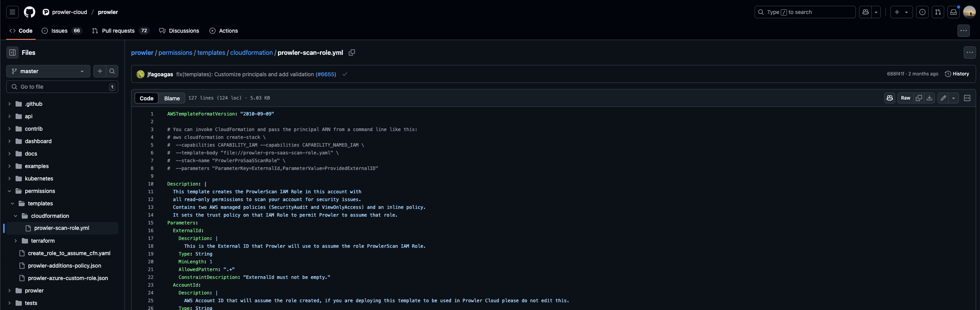980x310 pixels.
Task: Collapse the cloudformation folder chevron
Action: click(16, 216)
